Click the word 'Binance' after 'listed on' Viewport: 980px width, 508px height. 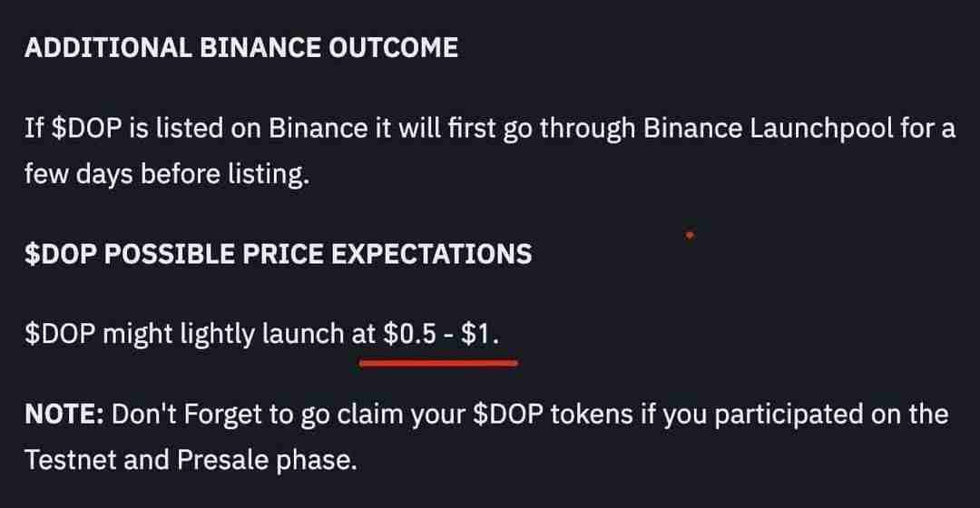[318, 129]
